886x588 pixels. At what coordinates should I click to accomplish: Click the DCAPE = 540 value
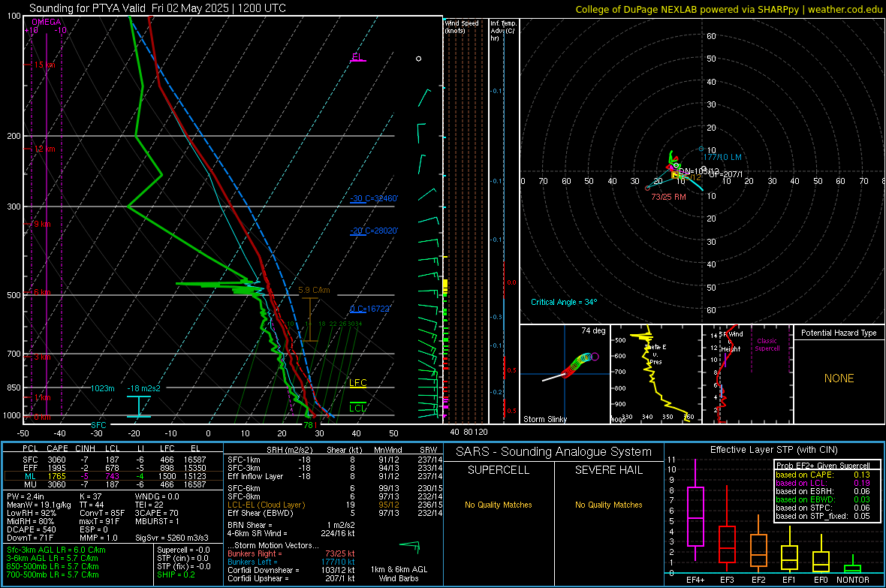pos(31,529)
